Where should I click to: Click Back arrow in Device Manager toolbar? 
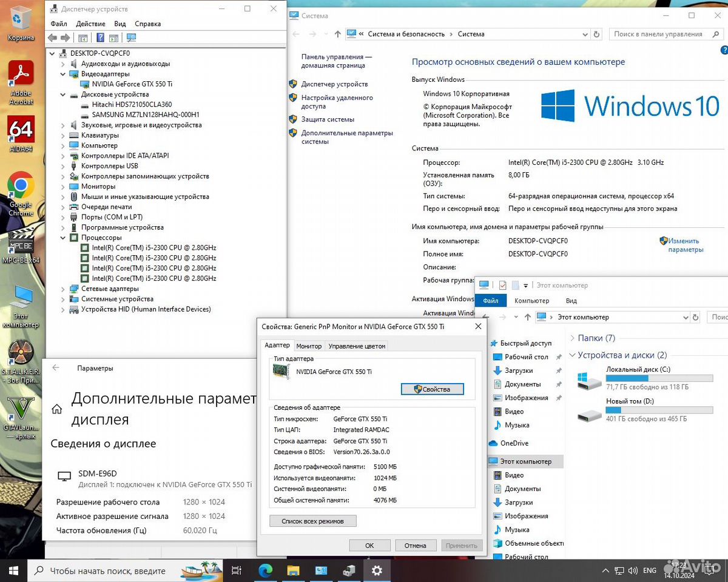(x=53, y=38)
